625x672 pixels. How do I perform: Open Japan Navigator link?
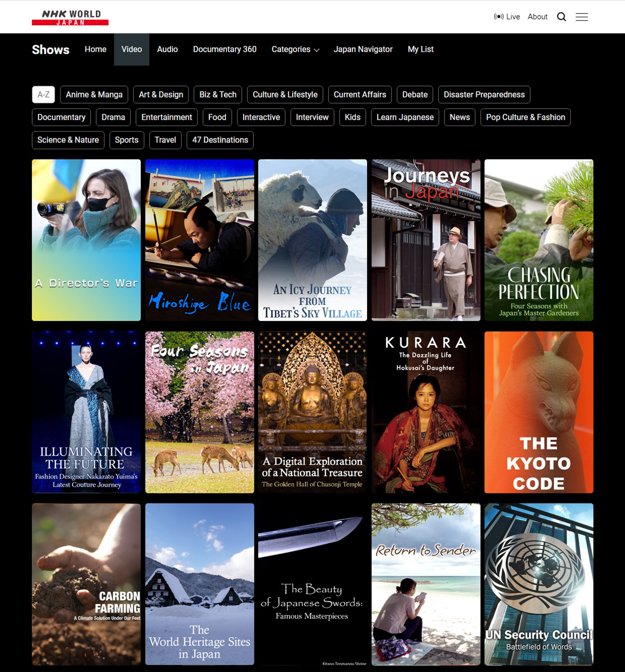(x=363, y=49)
